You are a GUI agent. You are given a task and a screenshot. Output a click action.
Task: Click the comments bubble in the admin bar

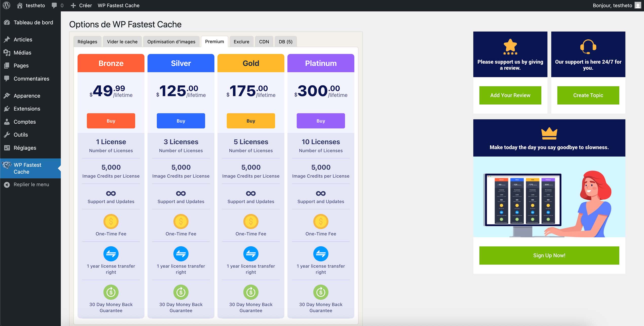click(54, 5)
